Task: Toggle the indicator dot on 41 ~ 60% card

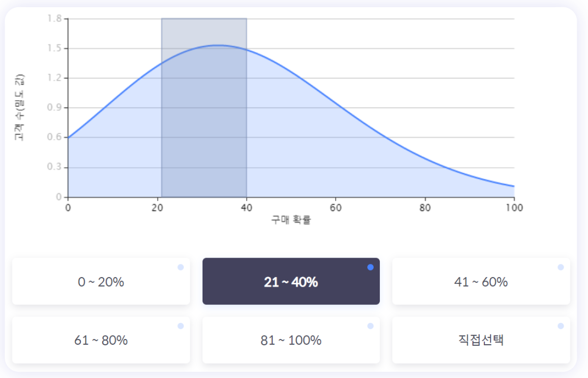Action: [x=560, y=267]
